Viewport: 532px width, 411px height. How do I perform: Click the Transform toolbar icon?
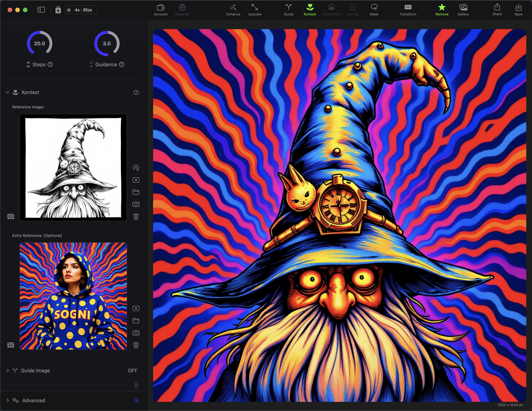point(408,10)
